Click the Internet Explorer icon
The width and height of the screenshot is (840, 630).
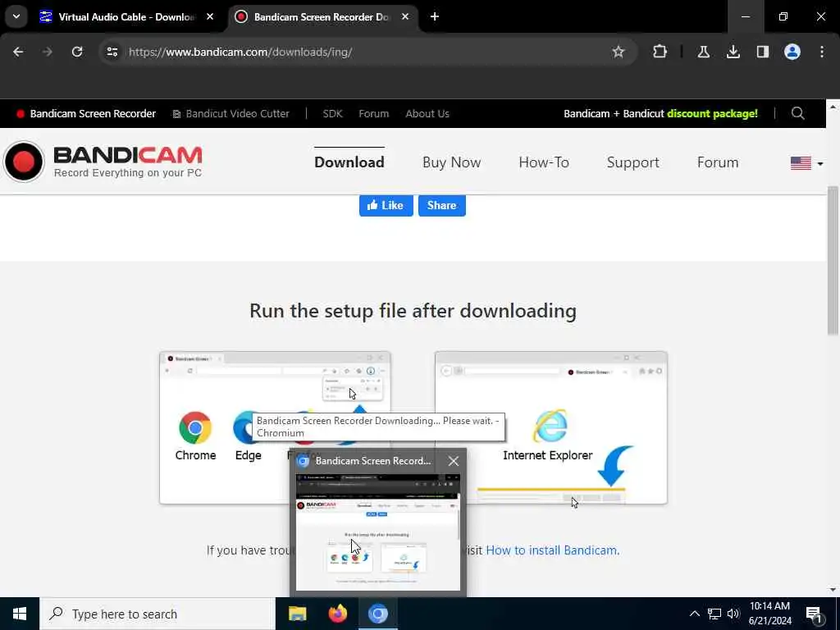(550, 427)
